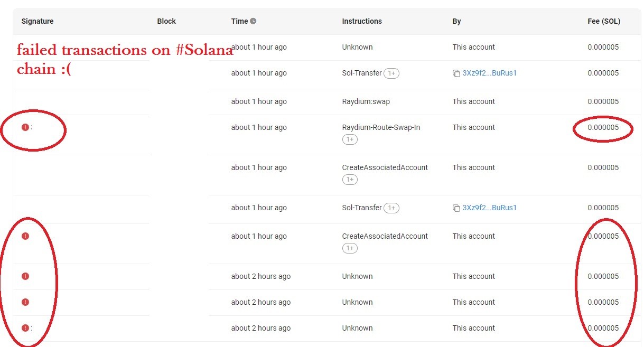Expand 1+ badge under Raydium-Route-Swap-In
This screenshot has width=644, height=347.
point(350,139)
